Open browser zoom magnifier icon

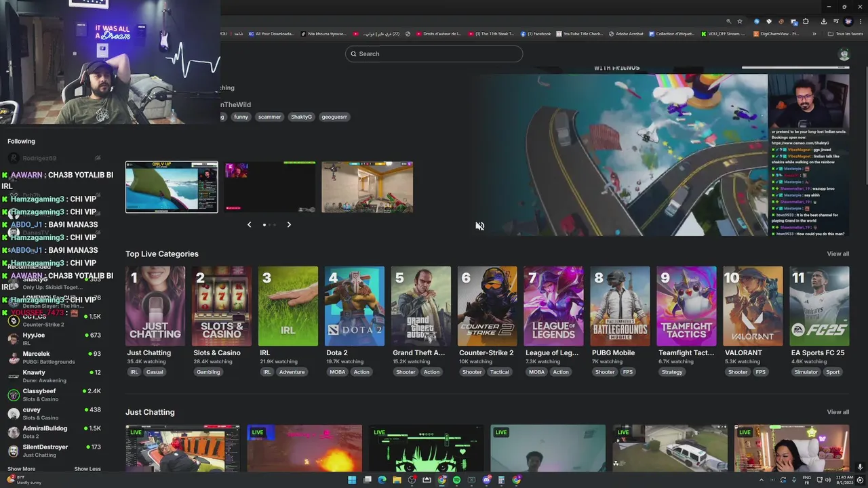pos(729,21)
